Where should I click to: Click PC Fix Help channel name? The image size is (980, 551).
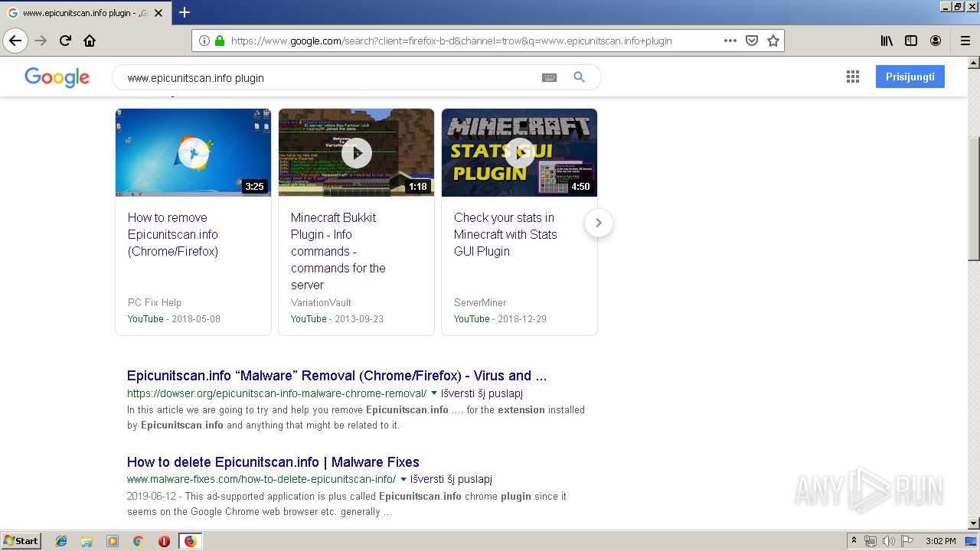pyautogui.click(x=155, y=302)
